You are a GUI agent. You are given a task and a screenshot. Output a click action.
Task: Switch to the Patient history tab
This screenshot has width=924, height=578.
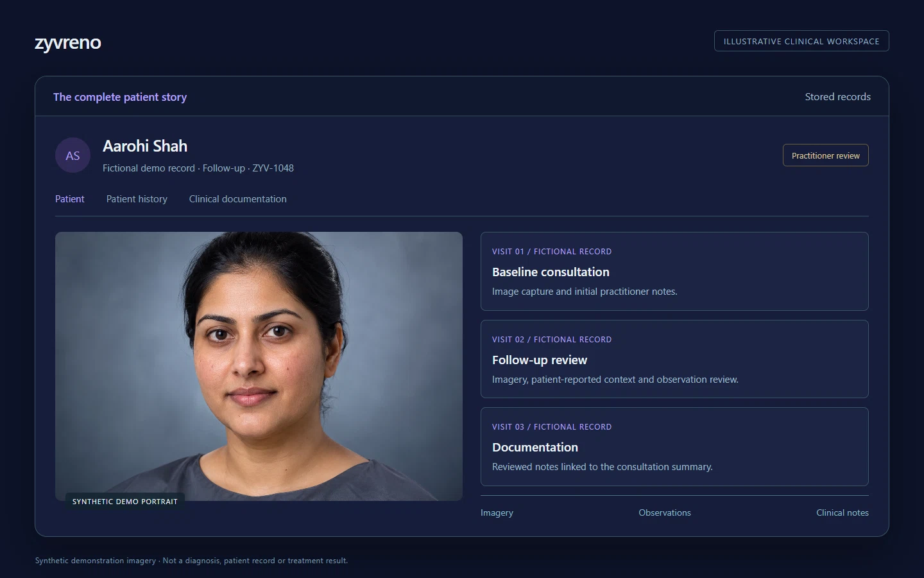137,199
